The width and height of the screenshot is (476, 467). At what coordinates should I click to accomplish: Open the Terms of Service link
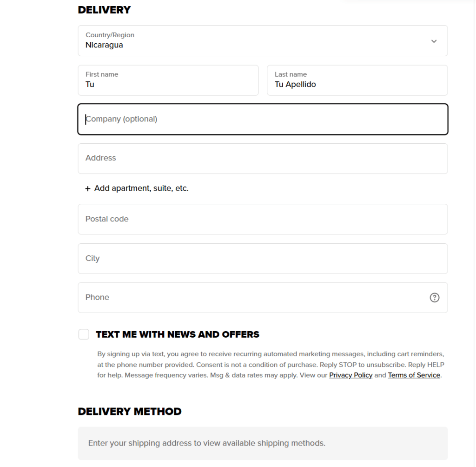pos(414,375)
